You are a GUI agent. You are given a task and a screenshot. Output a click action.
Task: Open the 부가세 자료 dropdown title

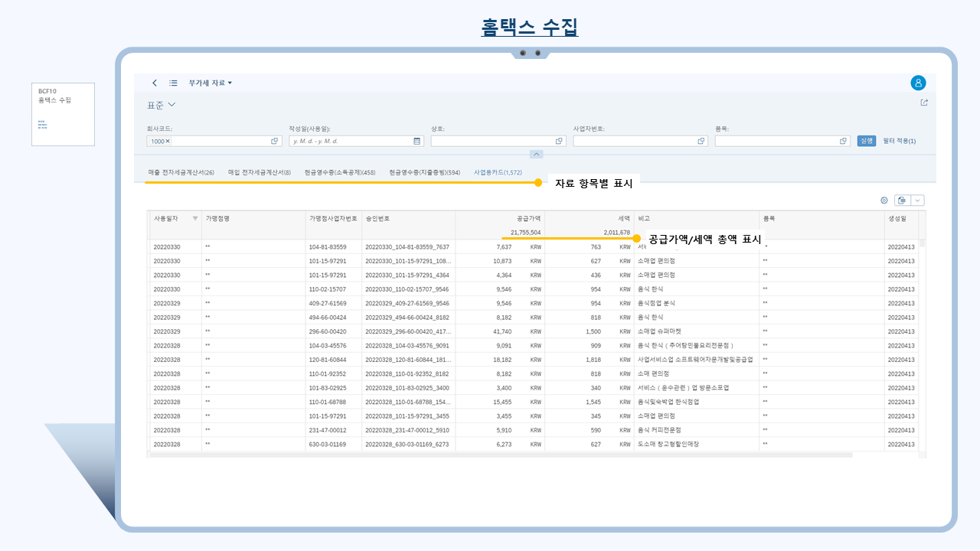pyautogui.click(x=211, y=83)
